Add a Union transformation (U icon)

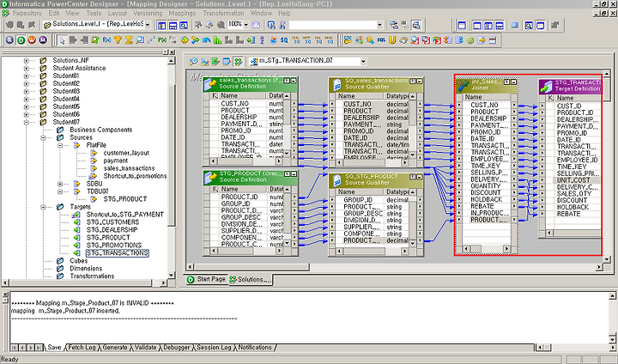coord(392,39)
